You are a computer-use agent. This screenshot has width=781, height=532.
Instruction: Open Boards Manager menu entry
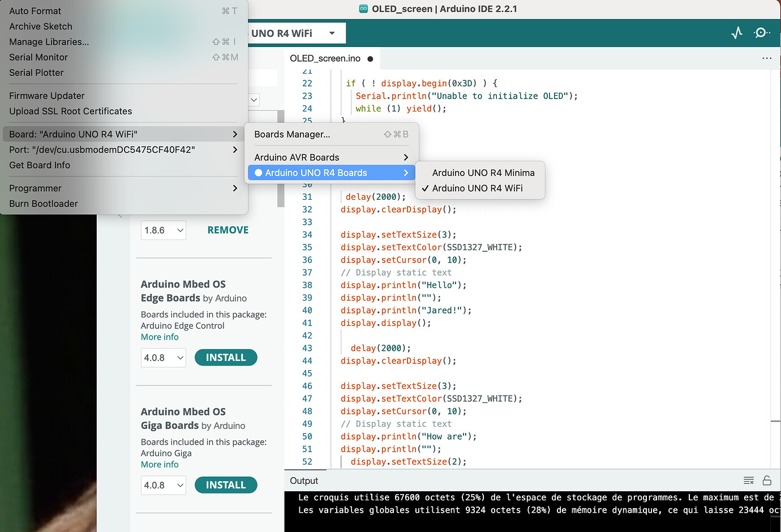292,134
